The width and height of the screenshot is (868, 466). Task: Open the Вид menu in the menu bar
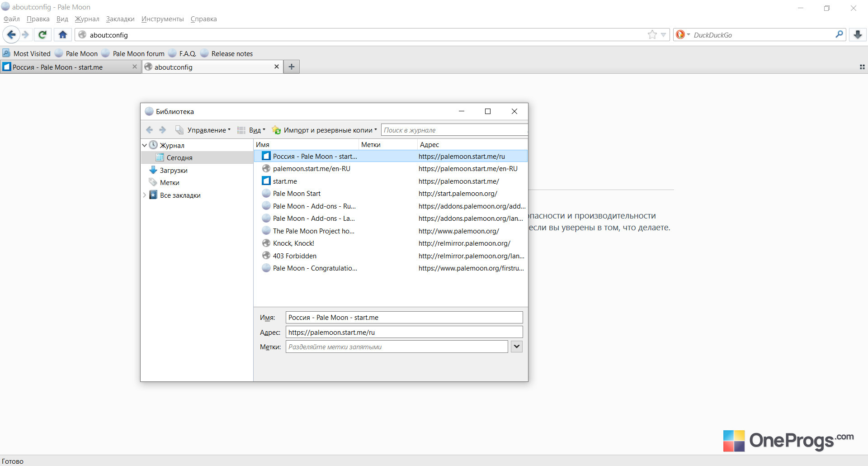click(62, 19)
